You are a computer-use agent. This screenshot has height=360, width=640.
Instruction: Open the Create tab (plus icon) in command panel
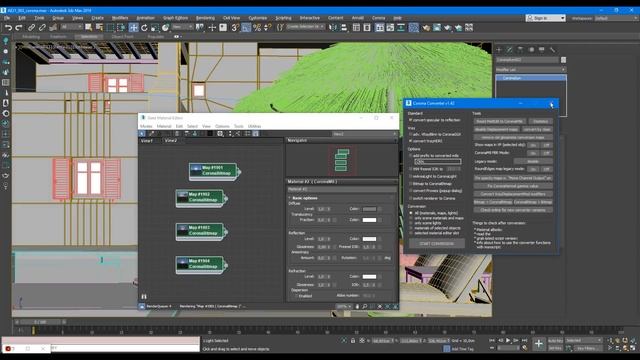(x=499, y=50)
